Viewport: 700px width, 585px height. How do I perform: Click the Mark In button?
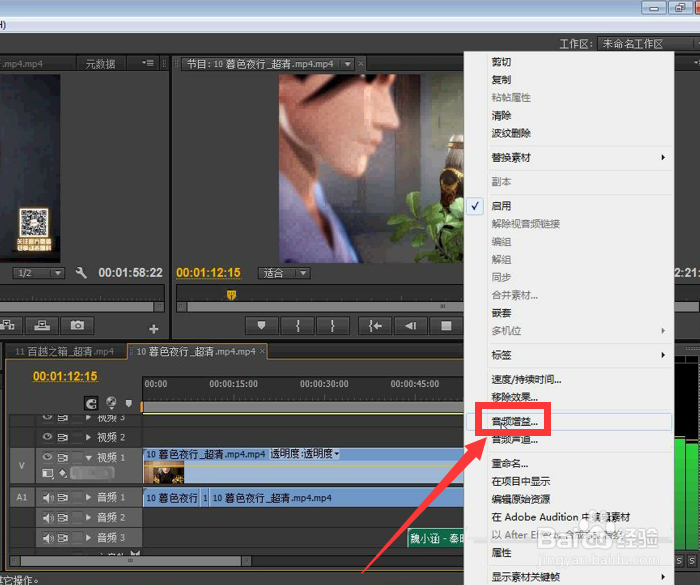(x=297, y=326)
